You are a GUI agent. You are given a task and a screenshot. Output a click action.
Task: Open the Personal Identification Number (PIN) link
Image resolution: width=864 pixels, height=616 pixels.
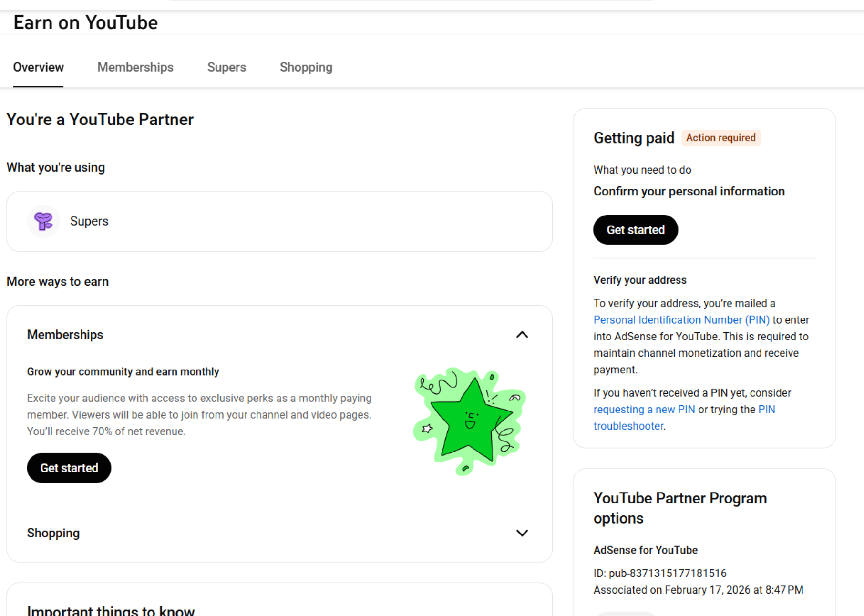pyautogui.click(x=681, y=320)
